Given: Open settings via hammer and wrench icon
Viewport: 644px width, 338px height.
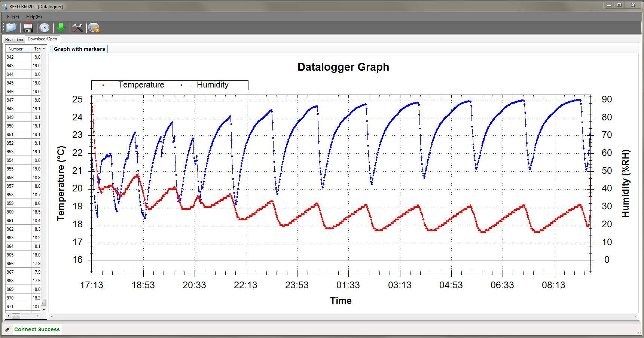Looking at the screenshot, I should pyautogui.click(x=77, y=28).
